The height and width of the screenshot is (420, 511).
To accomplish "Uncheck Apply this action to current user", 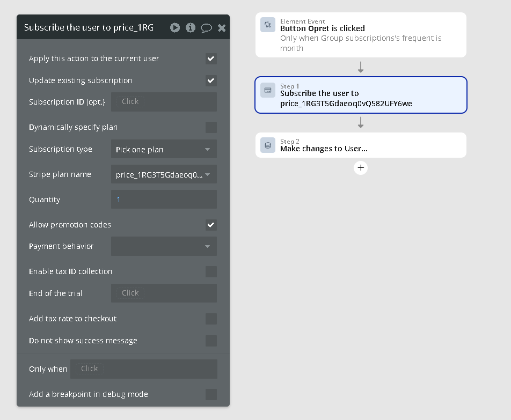I will tap(211, 58).
